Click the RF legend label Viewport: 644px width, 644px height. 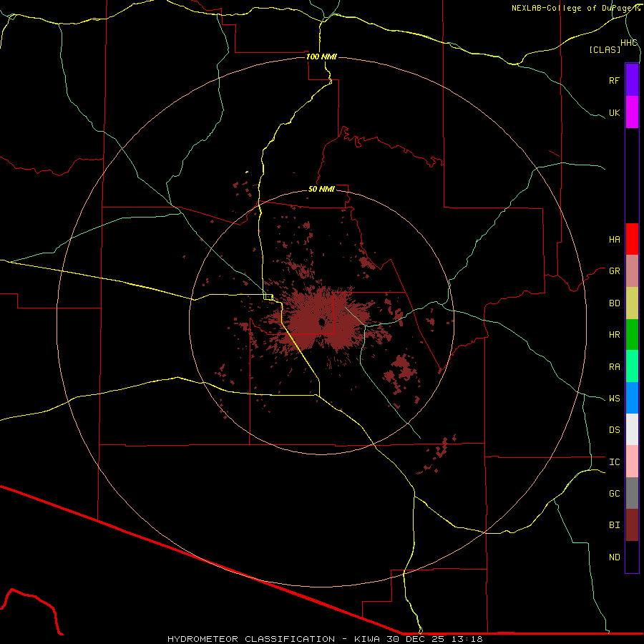coord(614,80)
